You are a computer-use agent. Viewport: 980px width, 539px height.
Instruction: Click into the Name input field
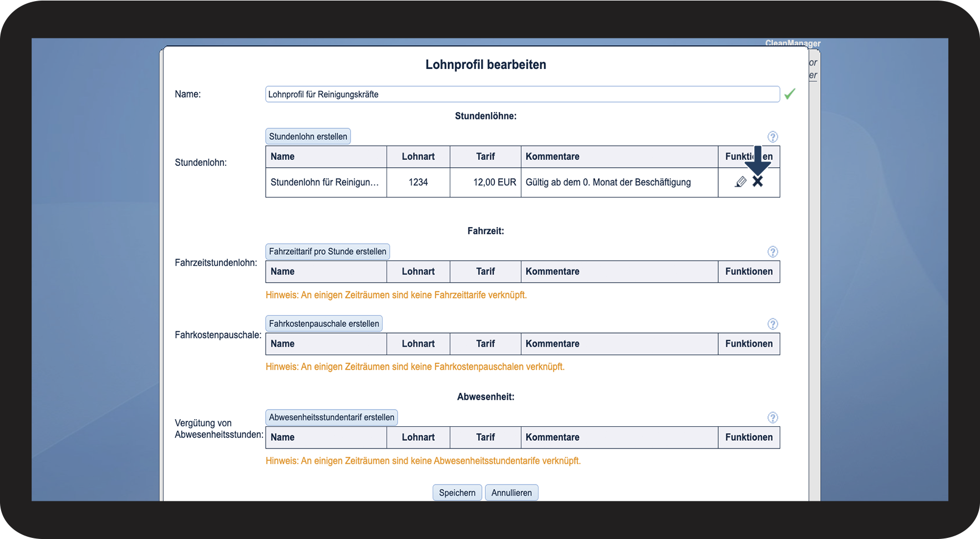pyautogui.click(x=522, y=94)
